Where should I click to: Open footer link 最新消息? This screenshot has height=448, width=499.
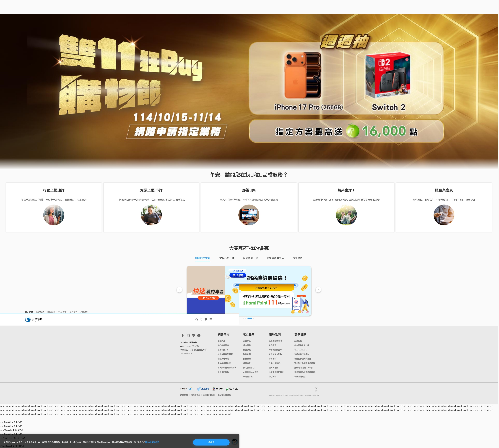point(221,341)
